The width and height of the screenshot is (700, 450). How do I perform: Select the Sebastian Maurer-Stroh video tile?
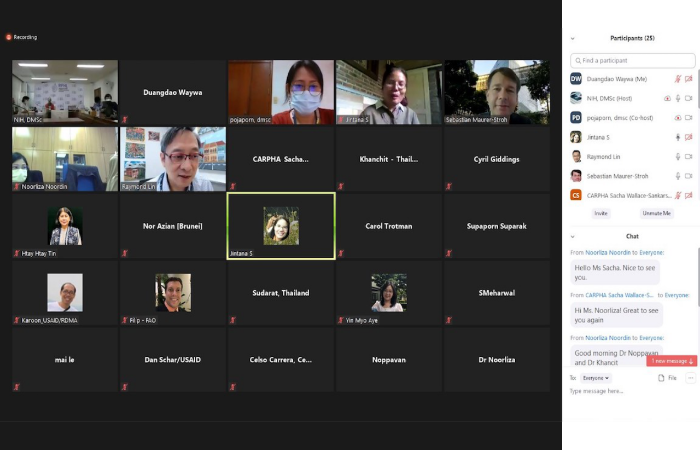(497, 92)
